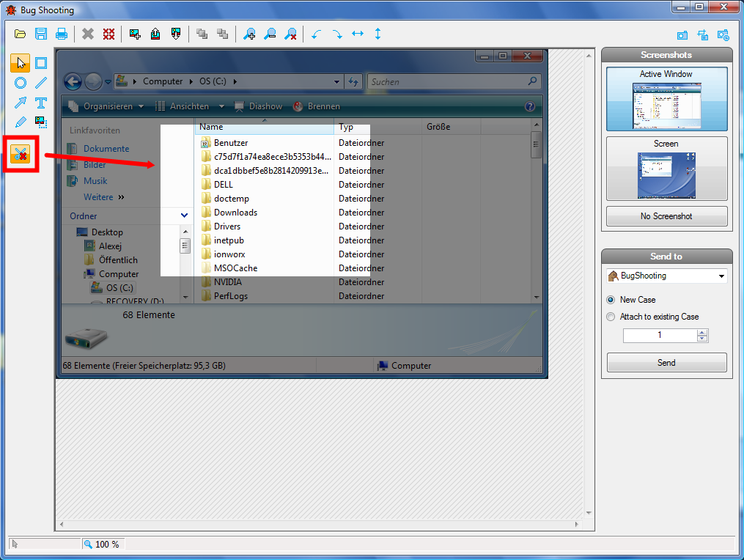Select the Active Window screenshot thumbnail
744x560 pixels.
point(666,99)
